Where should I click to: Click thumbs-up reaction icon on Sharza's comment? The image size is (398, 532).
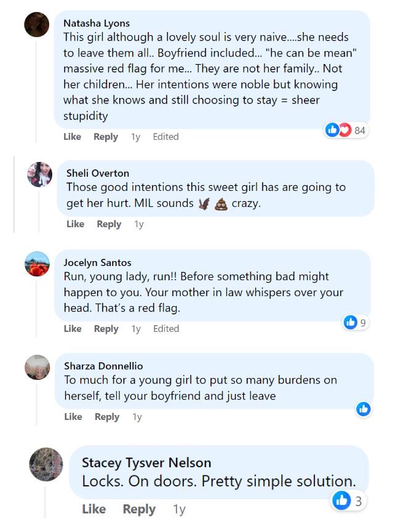tap(364, 408)
